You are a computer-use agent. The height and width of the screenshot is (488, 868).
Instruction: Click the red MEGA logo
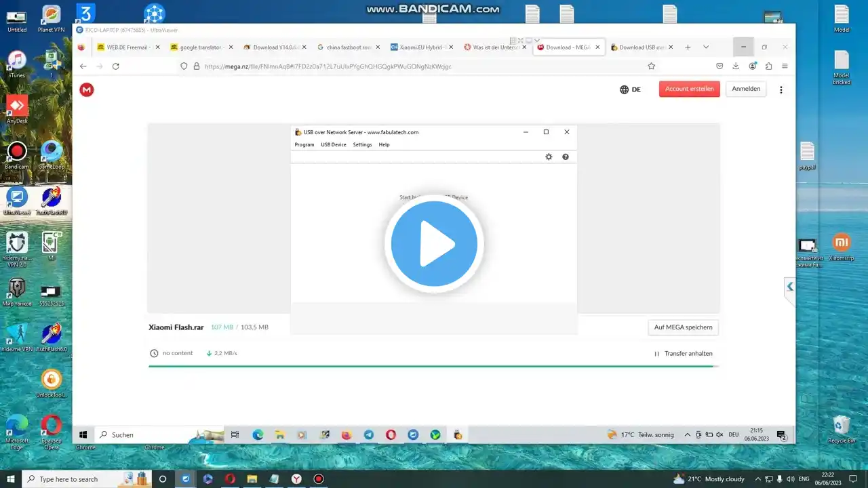(x=87, y=89)
